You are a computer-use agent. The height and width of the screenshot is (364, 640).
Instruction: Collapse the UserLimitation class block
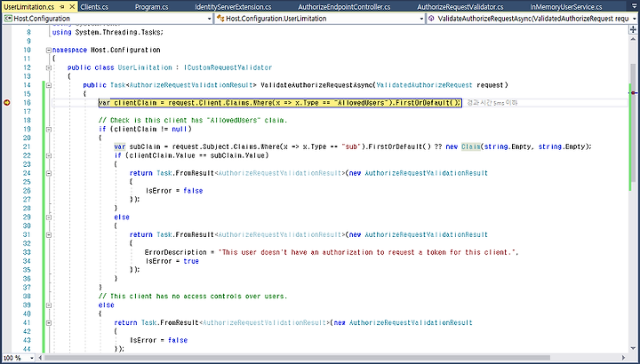tap(49, 67)
